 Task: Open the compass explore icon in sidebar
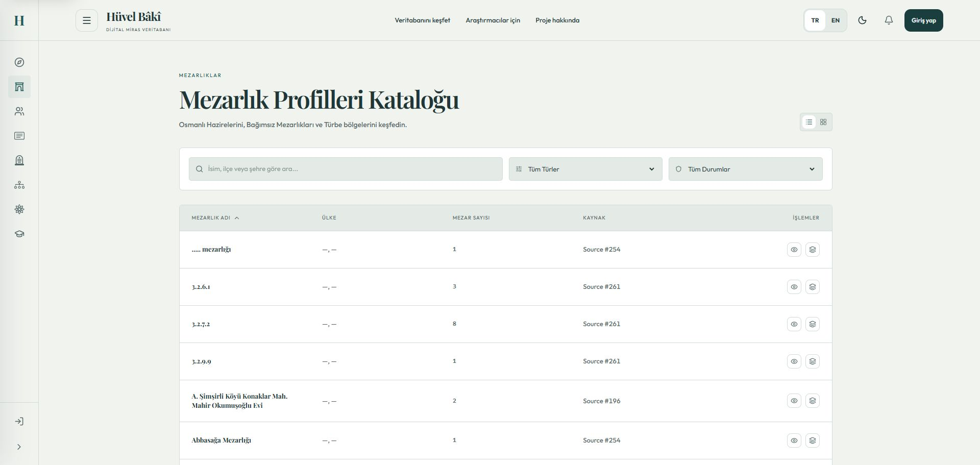click(19, 62)
